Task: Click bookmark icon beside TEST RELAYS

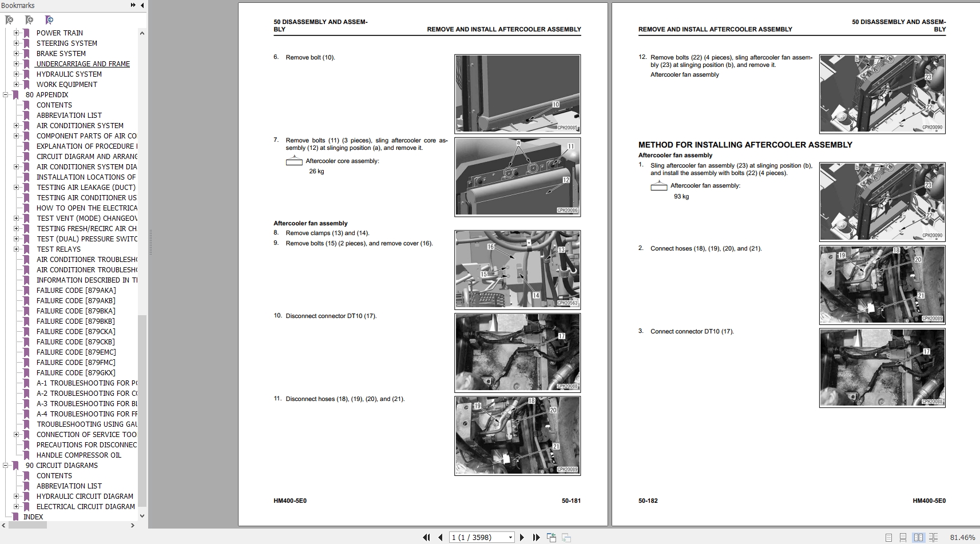Action: click(26, 249)
